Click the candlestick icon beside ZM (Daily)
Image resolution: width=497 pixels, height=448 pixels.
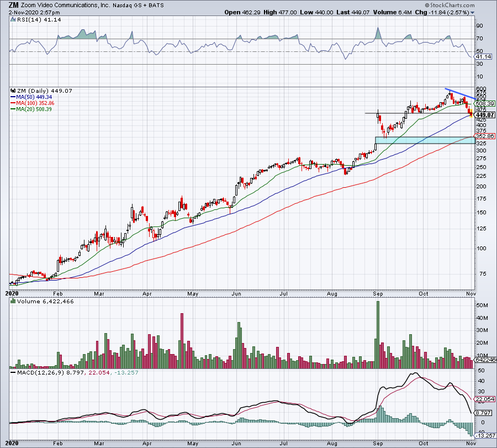13,91
